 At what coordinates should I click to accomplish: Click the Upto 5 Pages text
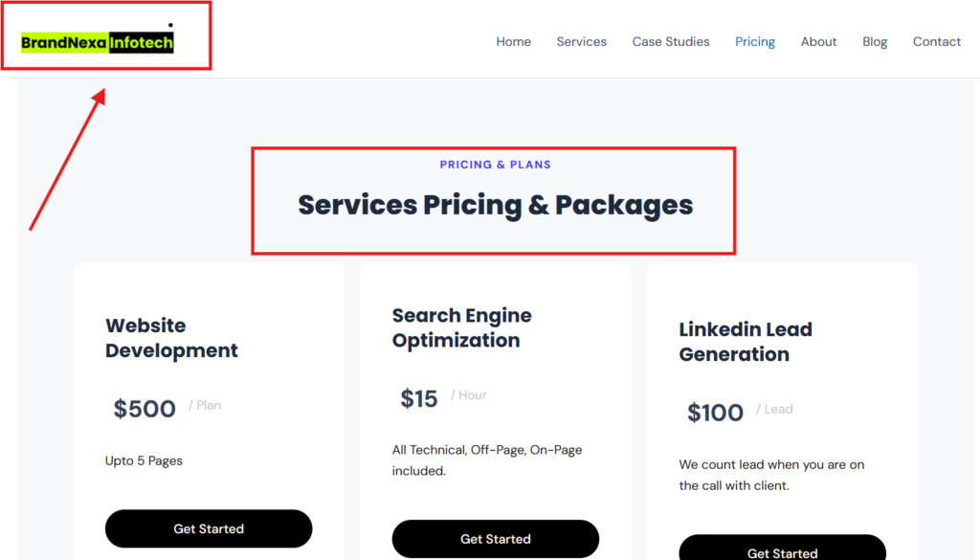pyautogui.click(x=144, y=460)
